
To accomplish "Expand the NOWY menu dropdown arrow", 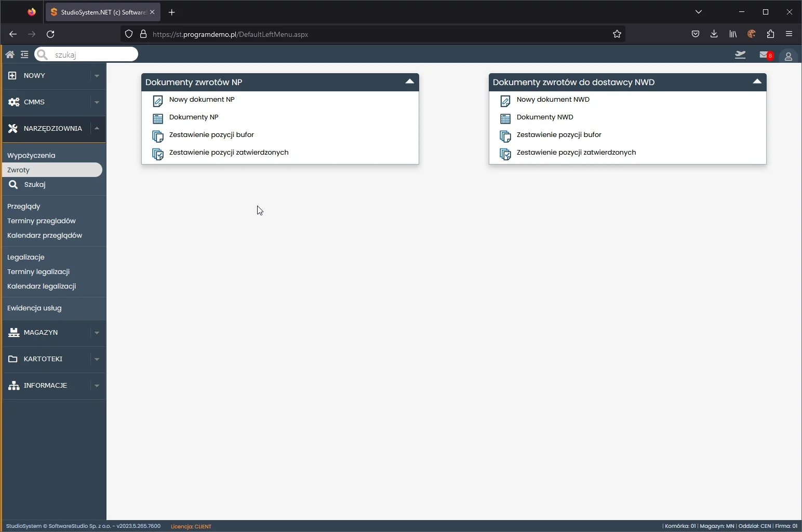I will click(97, 76).
